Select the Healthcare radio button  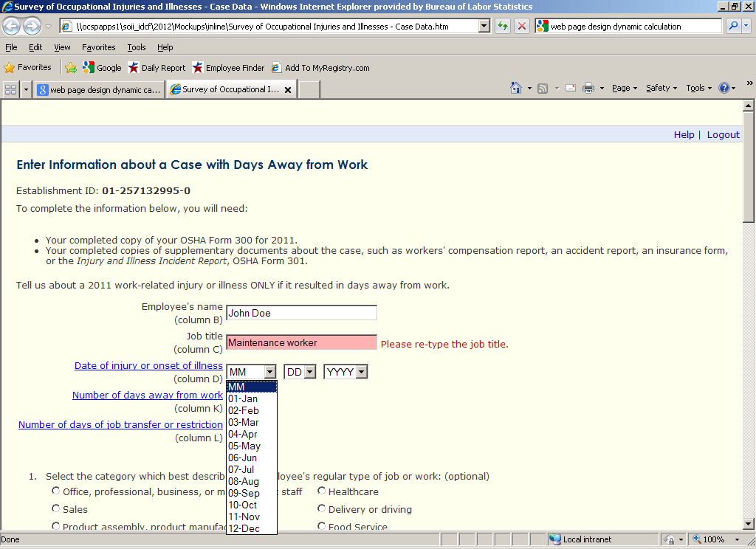click(x=322, y=491)
